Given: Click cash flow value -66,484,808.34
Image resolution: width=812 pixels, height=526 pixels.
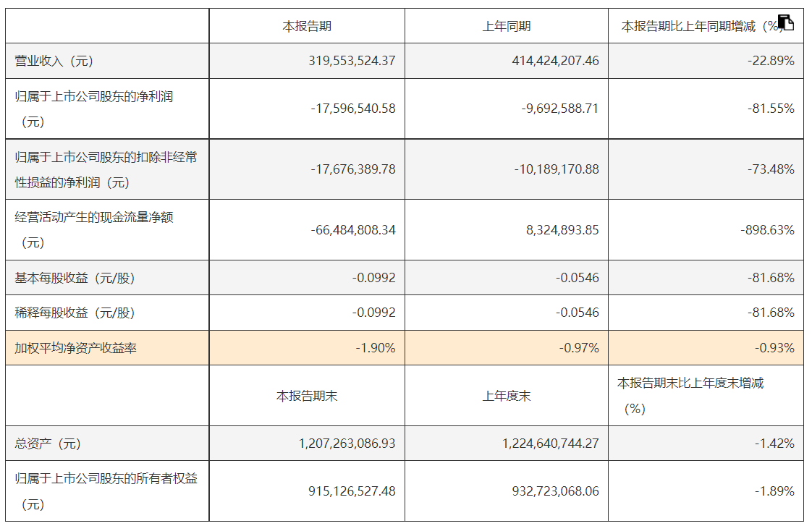Looking at the screenshot, I should coord(353,230).
